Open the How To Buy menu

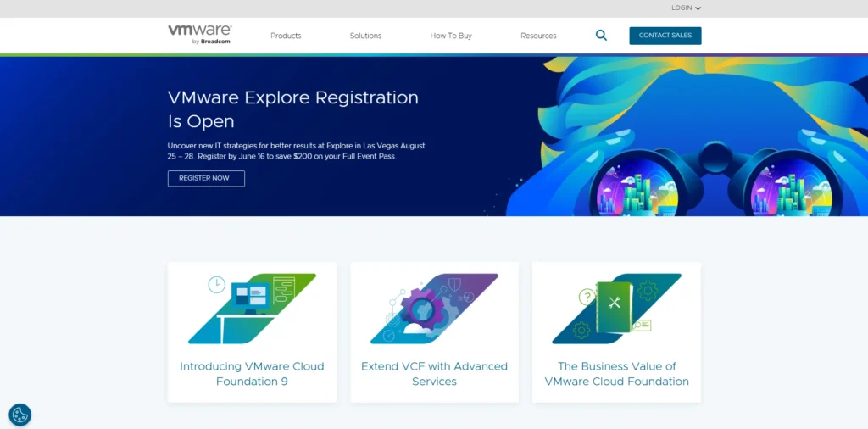451,36
